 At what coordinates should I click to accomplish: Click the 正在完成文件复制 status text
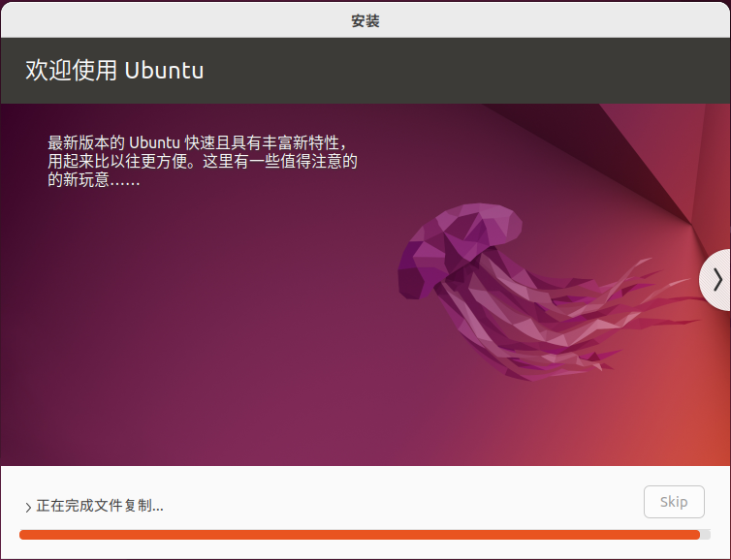100,506
